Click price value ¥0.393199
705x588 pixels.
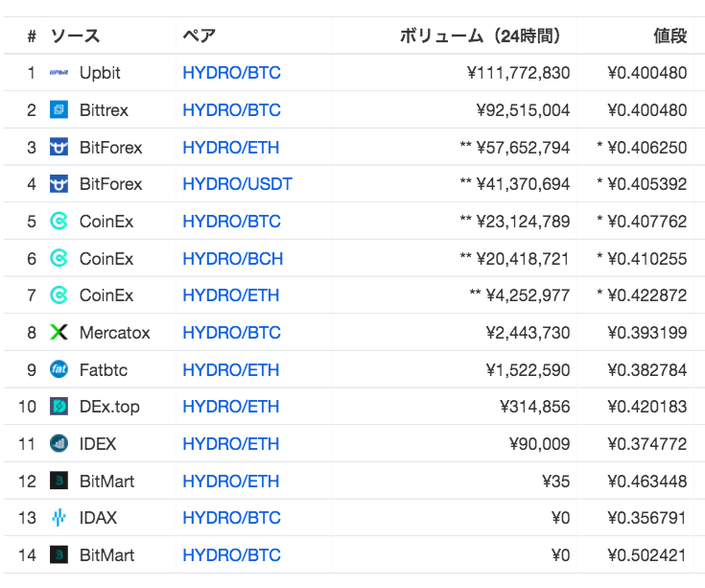(647, 333)
